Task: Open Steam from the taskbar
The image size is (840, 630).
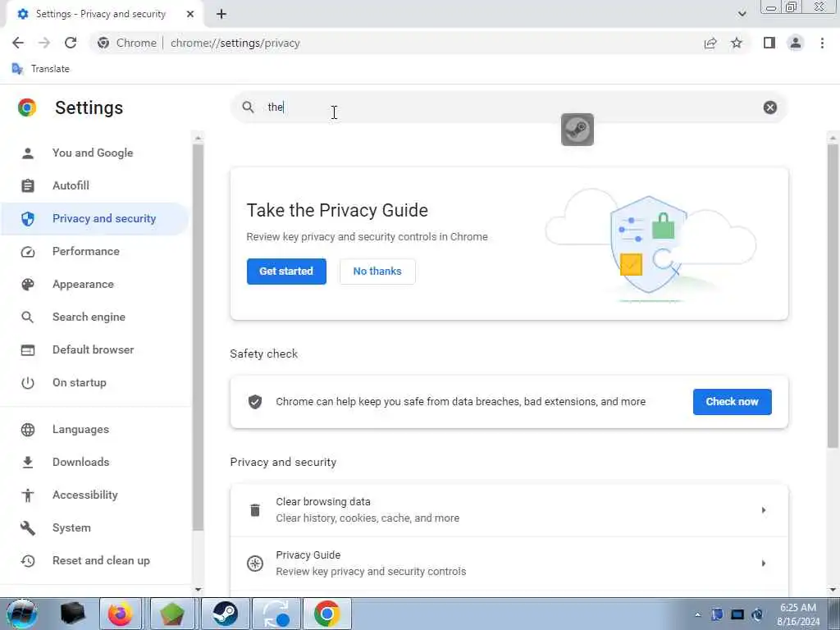Action: tap(225, 614)
